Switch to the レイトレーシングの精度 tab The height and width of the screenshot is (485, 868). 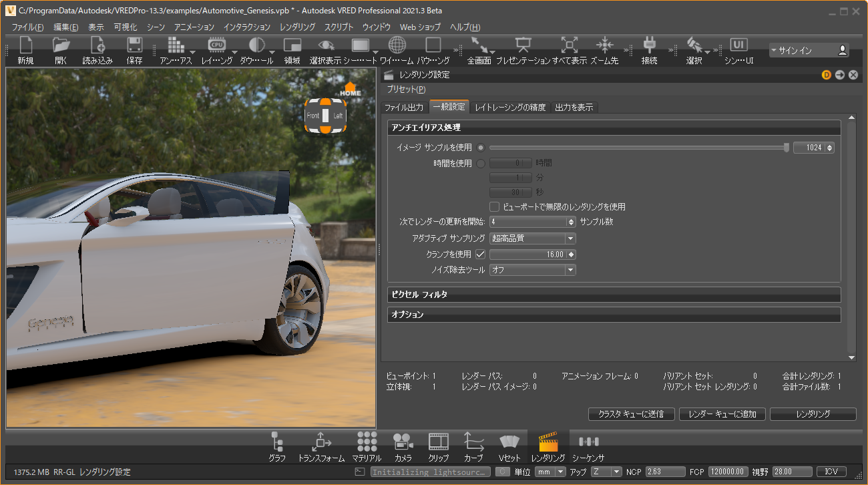510,108
